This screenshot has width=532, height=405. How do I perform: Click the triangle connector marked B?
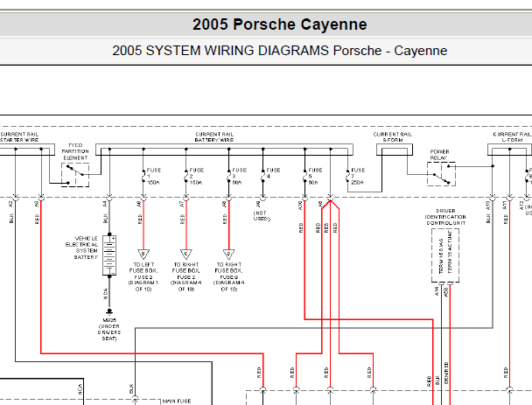[143, 254]
